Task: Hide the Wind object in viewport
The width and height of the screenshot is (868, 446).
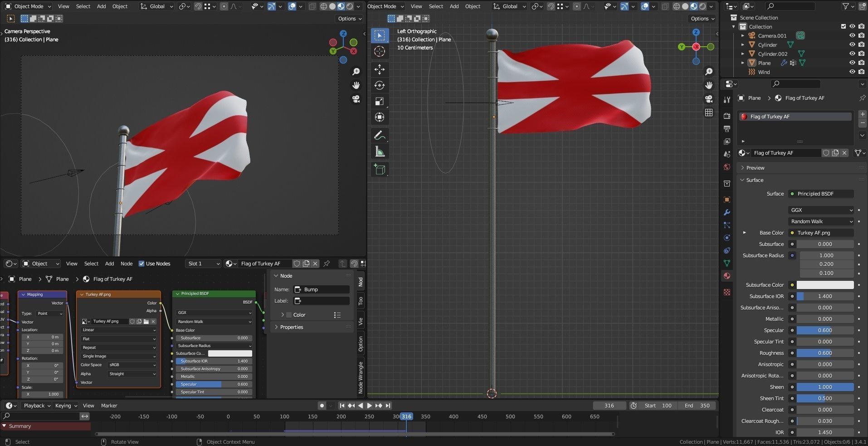Action: point(852,72)
